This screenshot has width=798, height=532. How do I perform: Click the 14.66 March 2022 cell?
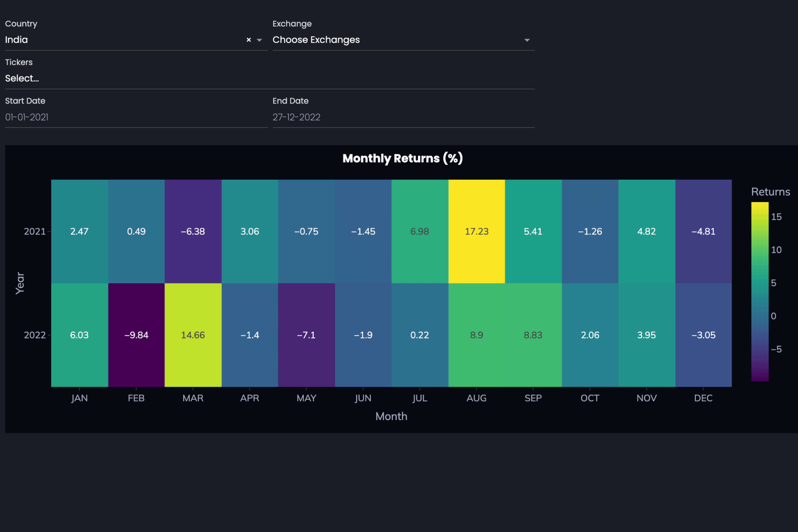(193, 335)
